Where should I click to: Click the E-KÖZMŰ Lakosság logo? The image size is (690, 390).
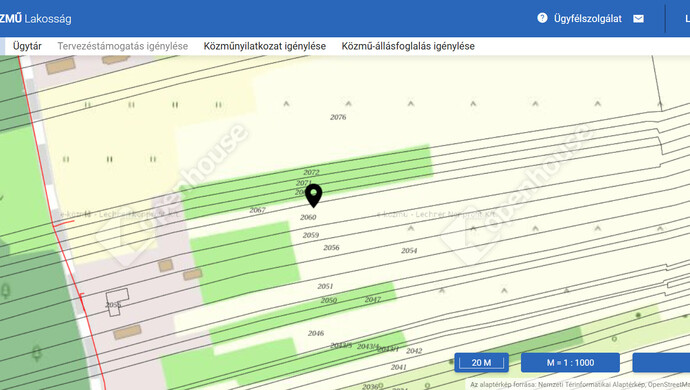coord(35,18)
